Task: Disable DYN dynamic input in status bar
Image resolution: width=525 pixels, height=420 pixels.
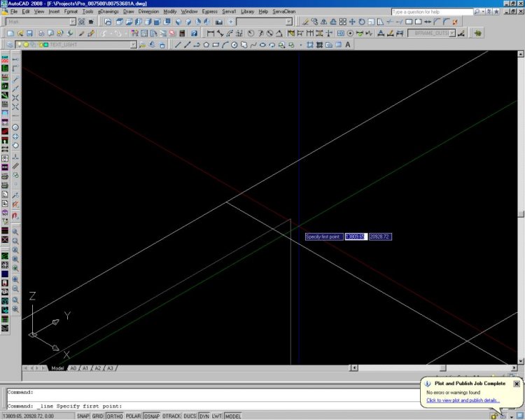Action: click(204, 416)
